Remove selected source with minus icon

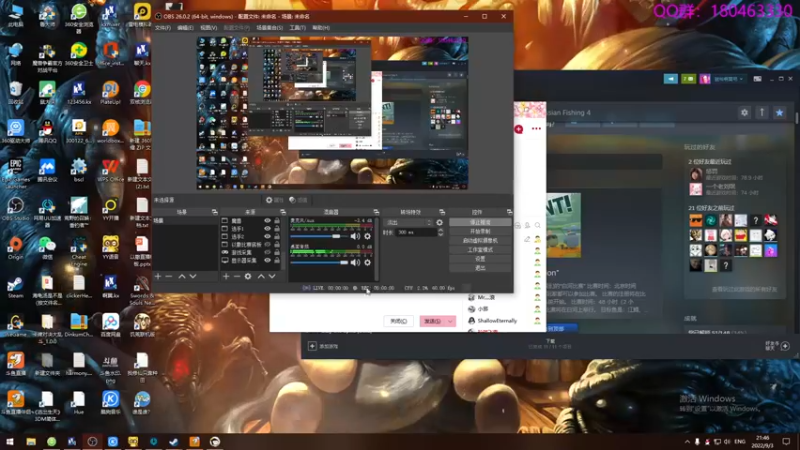pos(237,277)
